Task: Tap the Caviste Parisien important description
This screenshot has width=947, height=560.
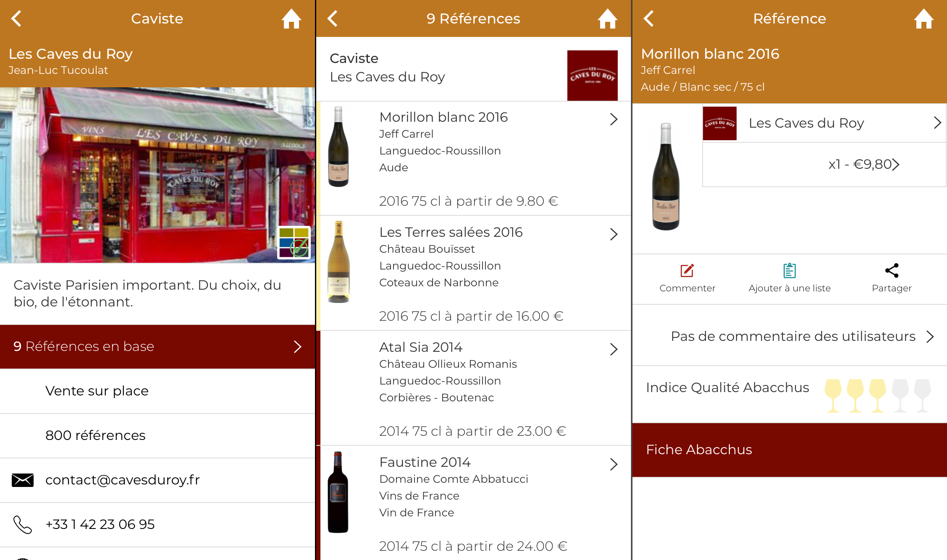Action: click(147, 293)
